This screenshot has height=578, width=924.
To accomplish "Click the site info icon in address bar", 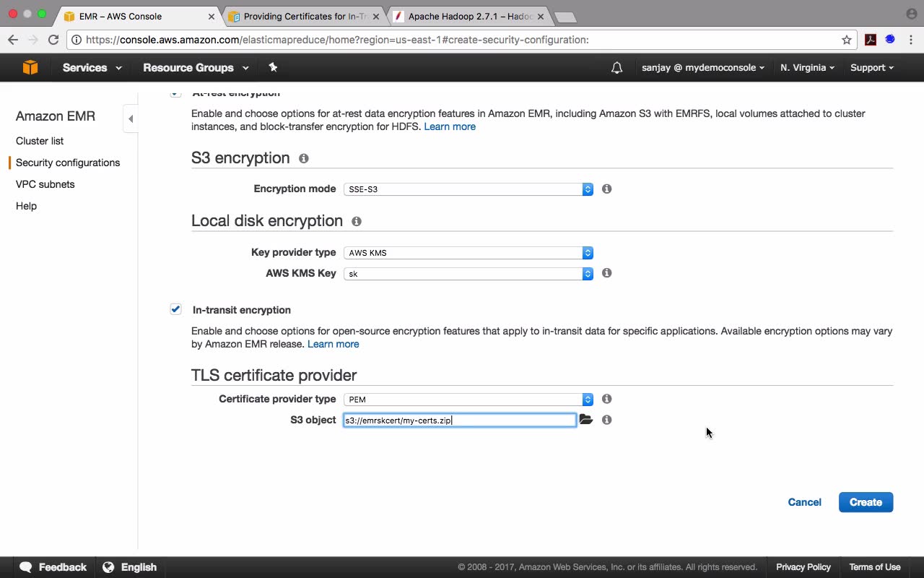I will [x=77, y=40].
